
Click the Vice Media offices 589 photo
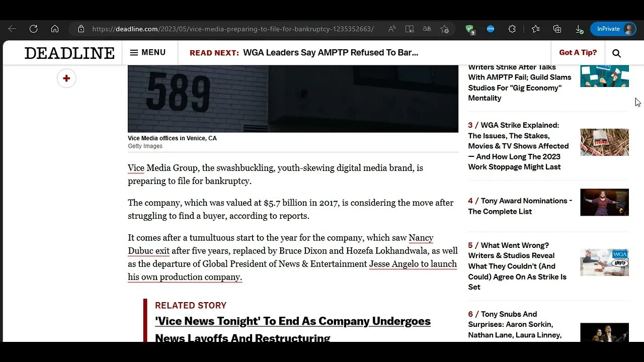293,99
